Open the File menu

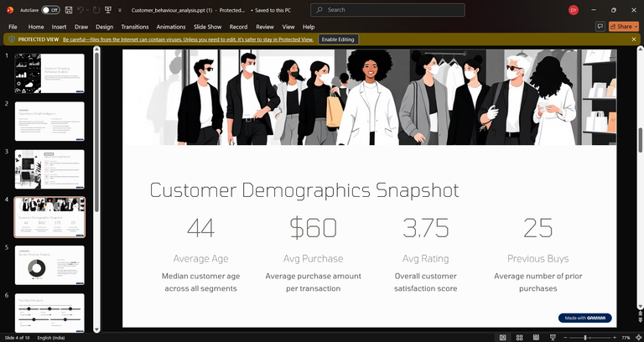click(13, 27)
